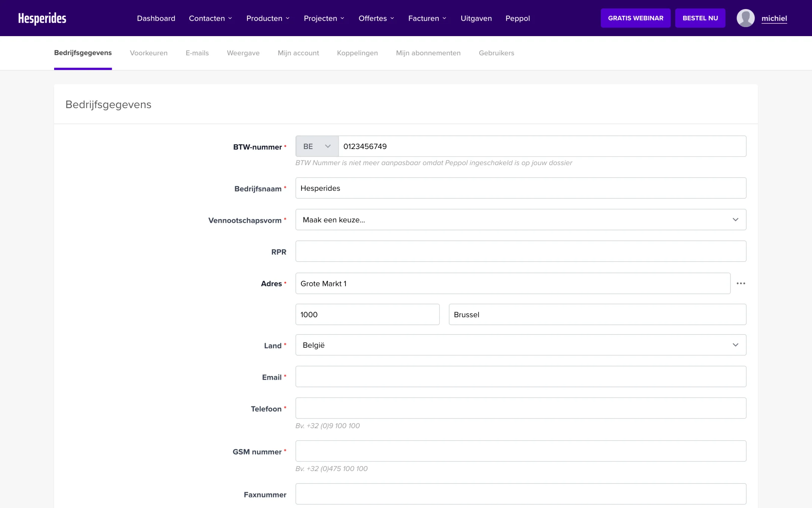Go to the Dashboard menu item
812x508 pixels.
pos(156,18)
